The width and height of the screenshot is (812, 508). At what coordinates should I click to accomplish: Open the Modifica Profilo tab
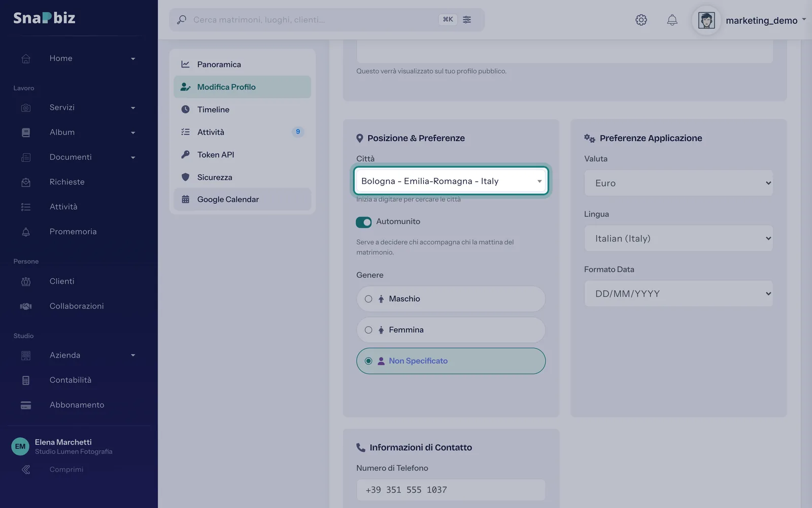click(242, 87)
